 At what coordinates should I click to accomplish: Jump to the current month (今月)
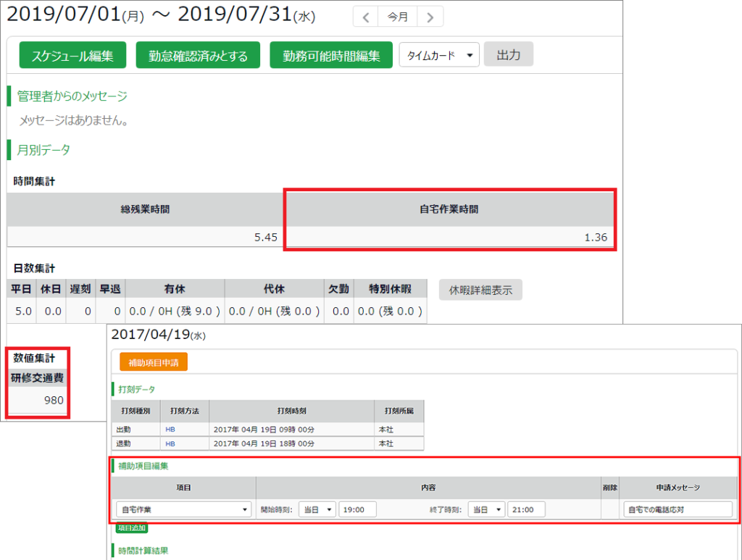point(398,17)
